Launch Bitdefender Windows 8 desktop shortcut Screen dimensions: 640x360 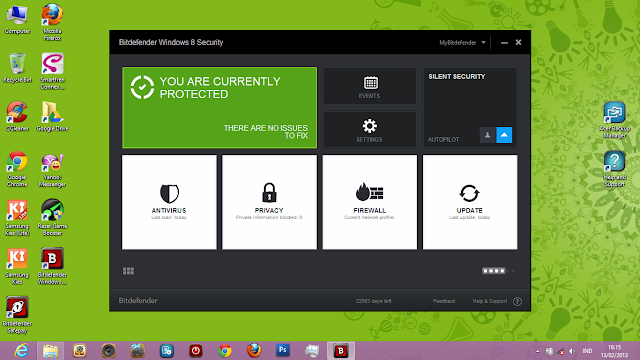coord(52,266)
